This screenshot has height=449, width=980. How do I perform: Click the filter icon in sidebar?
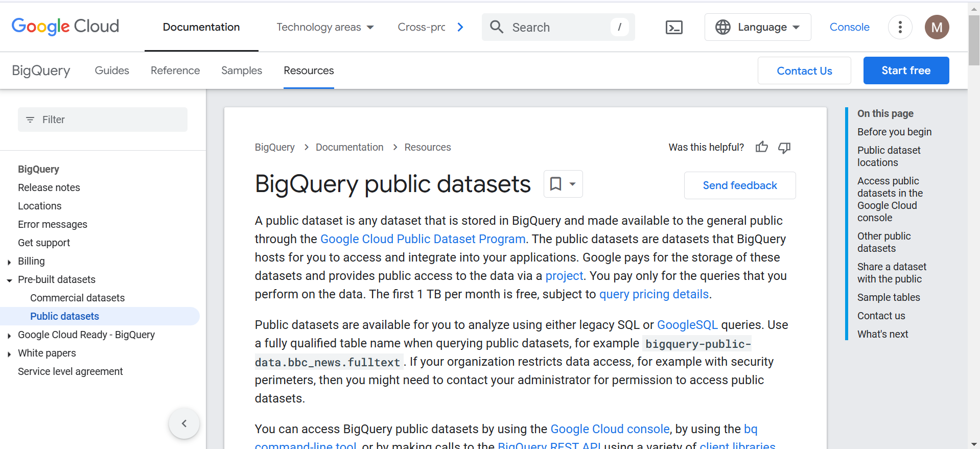(x=30, y=120)
